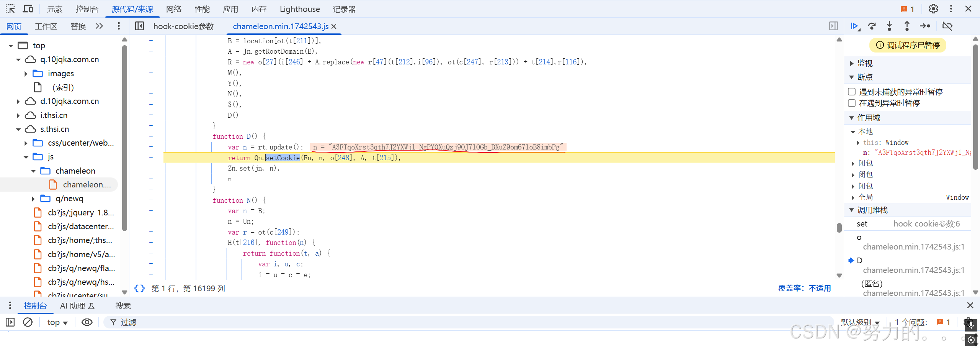Open chameleon.min.1742543.js:1 from call stack

pos(914,246)
